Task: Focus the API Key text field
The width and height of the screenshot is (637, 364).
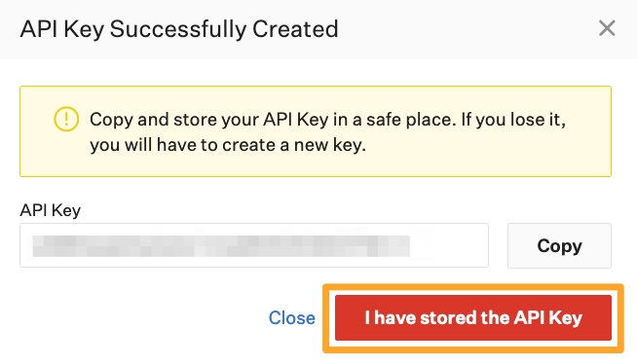Action: click(254, 245)
